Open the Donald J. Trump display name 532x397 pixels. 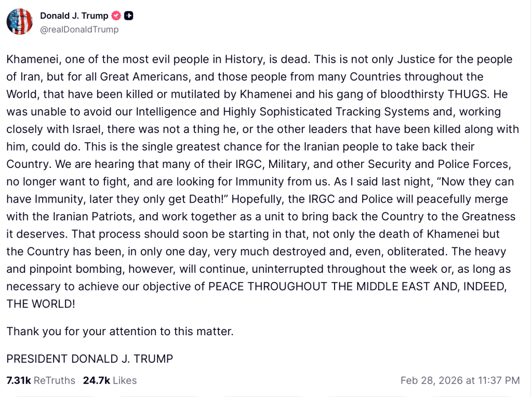[x=74, y=16]
